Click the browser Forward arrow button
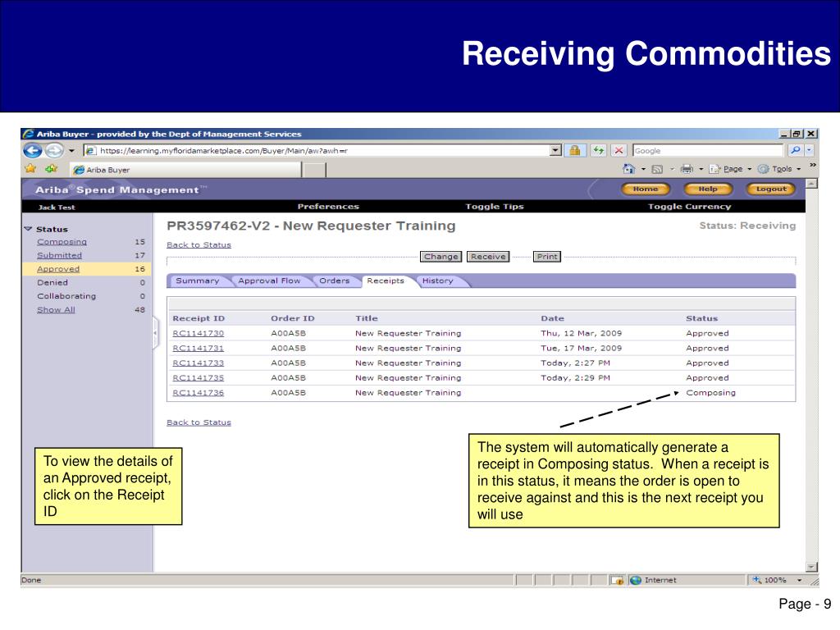Screen dimensions: 840x630 [53, 151]
